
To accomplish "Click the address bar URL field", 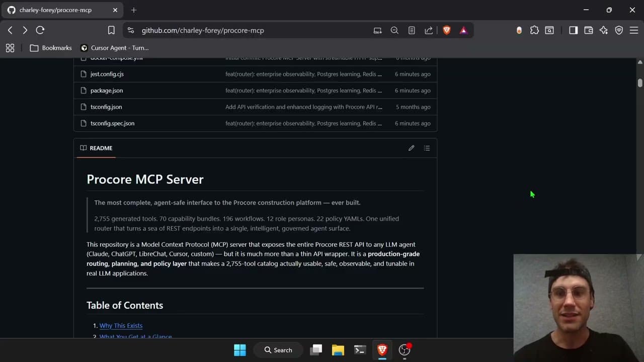I will pyautogui.click(x=203, y=30).
